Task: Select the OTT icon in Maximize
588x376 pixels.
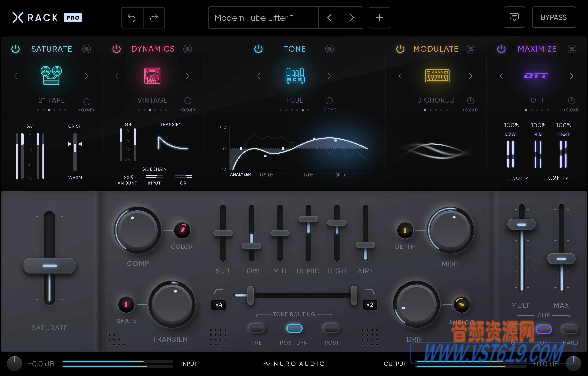Action: tap(536, 76)
